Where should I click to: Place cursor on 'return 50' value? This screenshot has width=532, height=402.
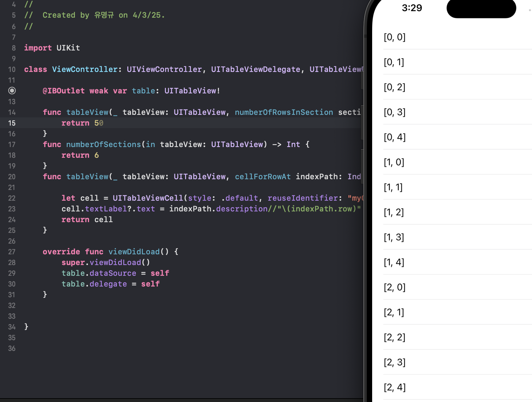(x=99, y=123)
